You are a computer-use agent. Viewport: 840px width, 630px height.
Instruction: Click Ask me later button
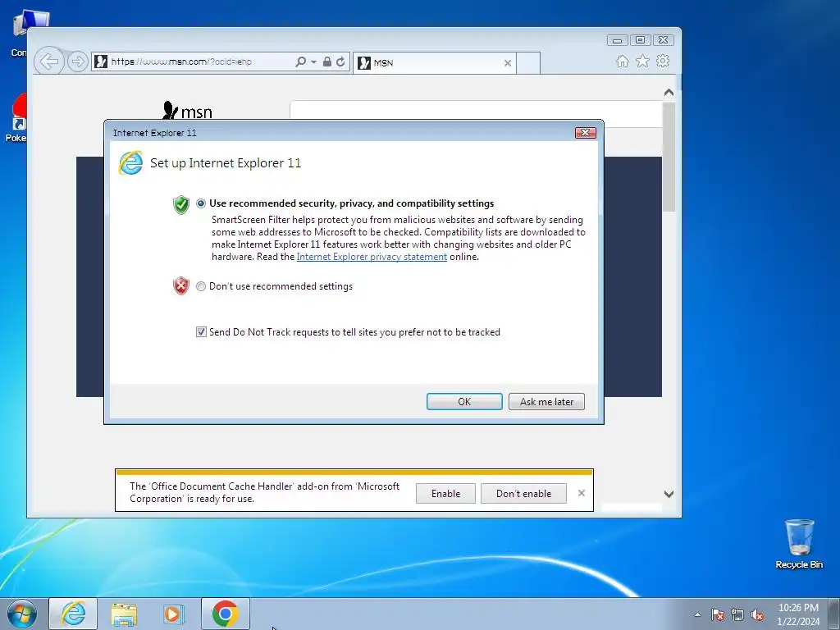pos(546,402)
